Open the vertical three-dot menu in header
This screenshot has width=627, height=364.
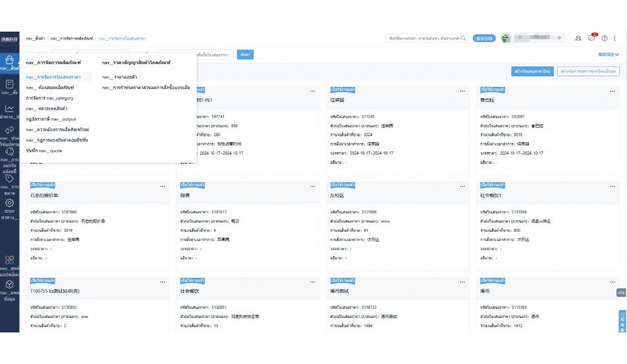(x=615, y=38)
